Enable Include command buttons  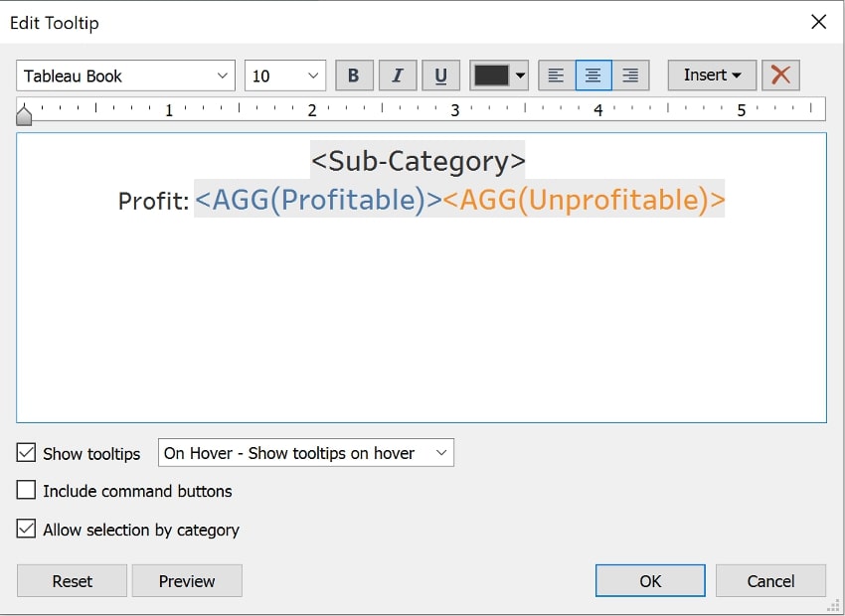coord(26,491)
